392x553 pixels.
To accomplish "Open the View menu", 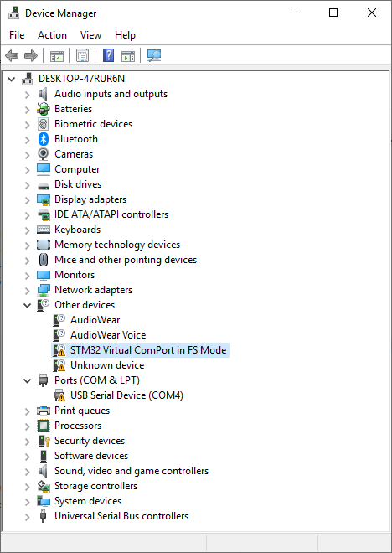I will tap(90, 35).
